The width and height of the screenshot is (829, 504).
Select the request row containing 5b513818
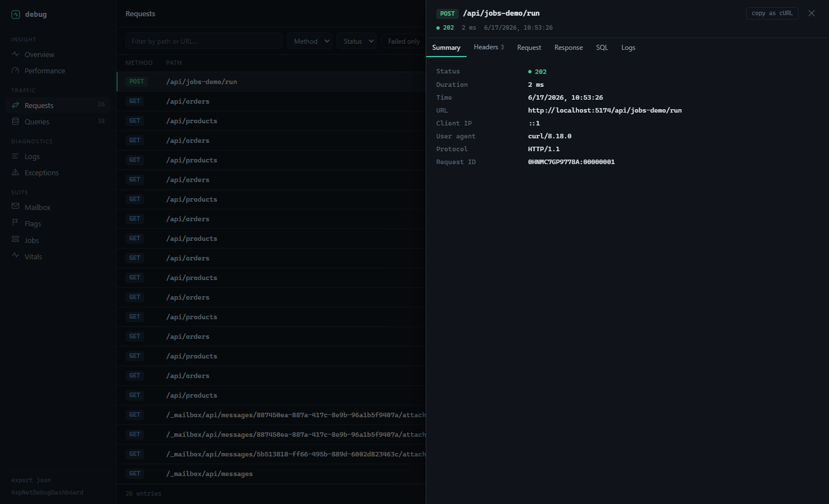(x=271, y=454)
